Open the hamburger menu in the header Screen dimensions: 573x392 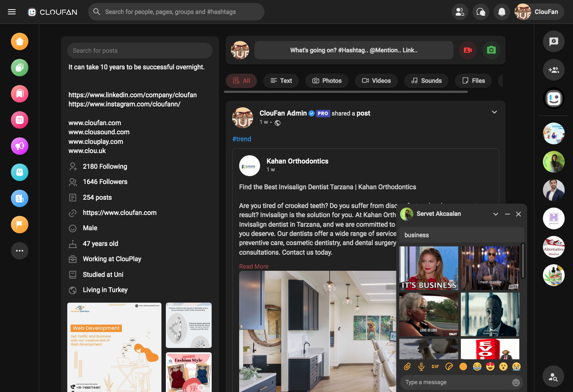pyautogui.click(x=12, y=12)
